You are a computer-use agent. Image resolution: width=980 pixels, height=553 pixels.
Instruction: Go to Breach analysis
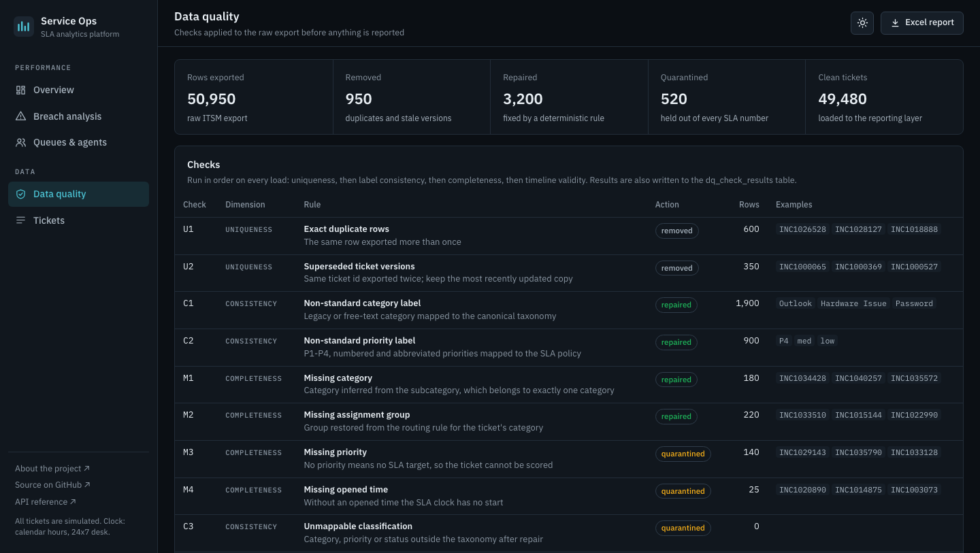[78, 116]
